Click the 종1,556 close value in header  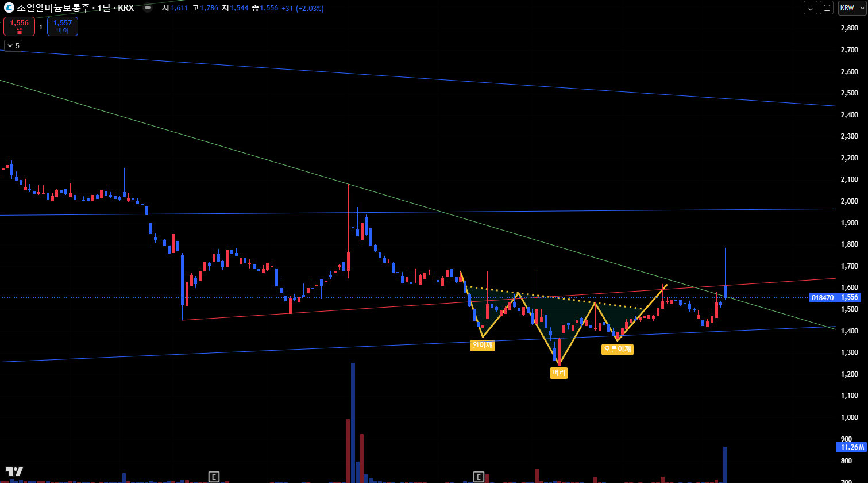265,9
